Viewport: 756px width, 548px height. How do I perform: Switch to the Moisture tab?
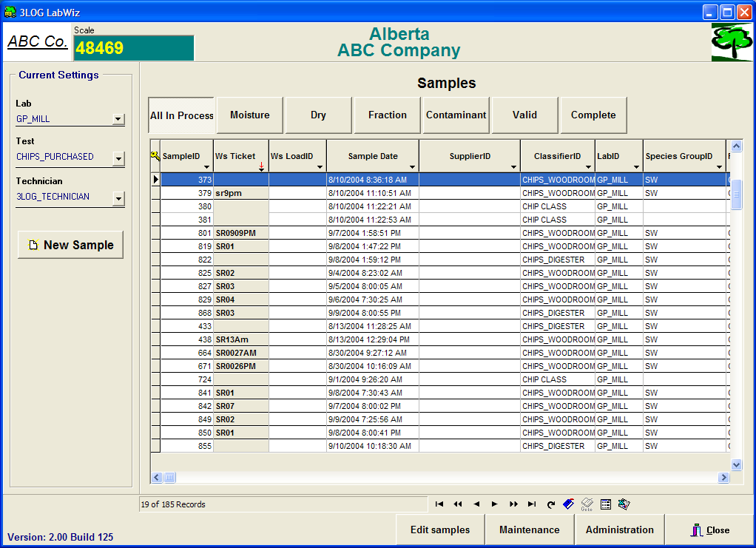point(249,115)
